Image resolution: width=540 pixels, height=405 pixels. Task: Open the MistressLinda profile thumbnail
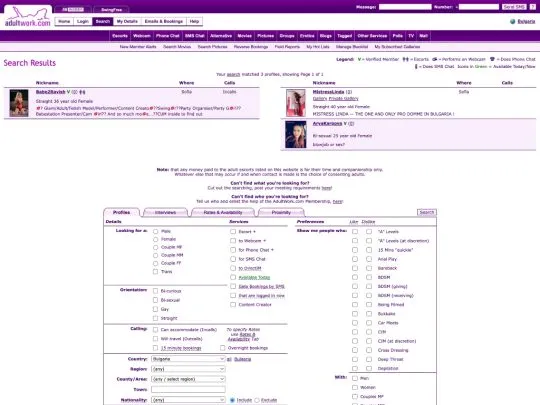296,103
